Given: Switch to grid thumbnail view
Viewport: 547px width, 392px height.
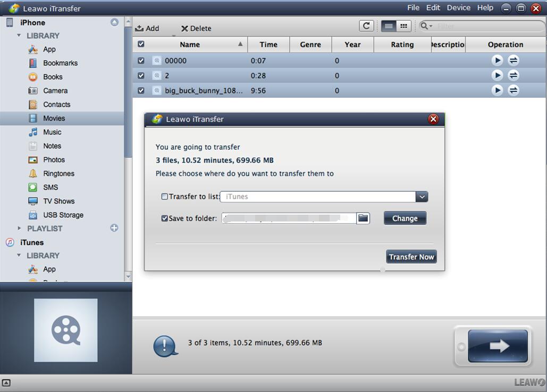Looking at the screenshot, I should pyautogui.click(x=403, y=26).
